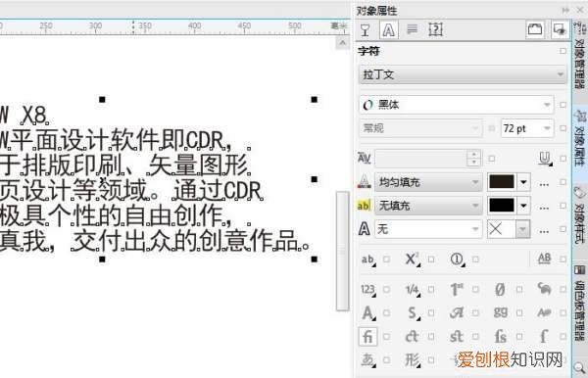The width and height of the screenshot is (588, 378).
Task: Open the Paragraph properties tab
Action: pyautogui.click(x=413, y=29)
